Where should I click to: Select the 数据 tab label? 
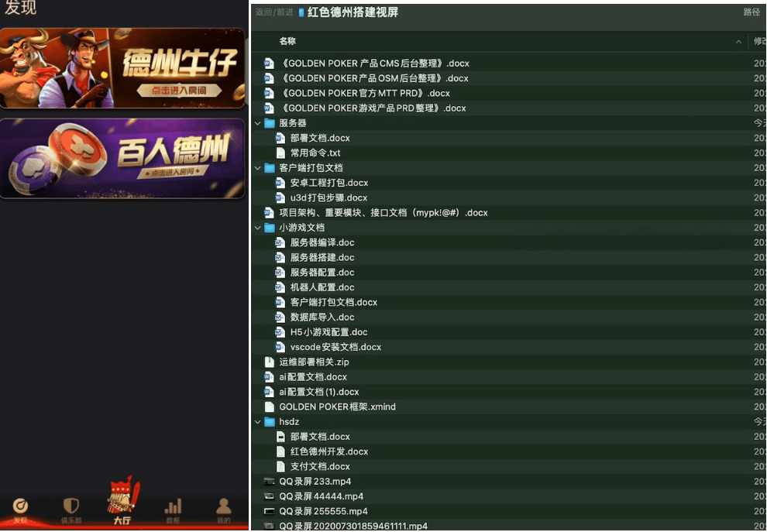(173, 520)
